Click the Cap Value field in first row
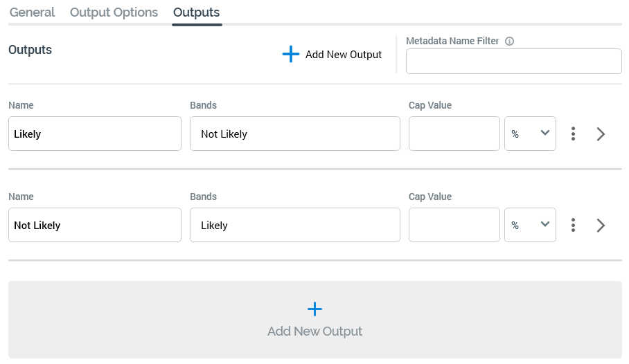Screen dimensions: 629x364 coord(454,134)
